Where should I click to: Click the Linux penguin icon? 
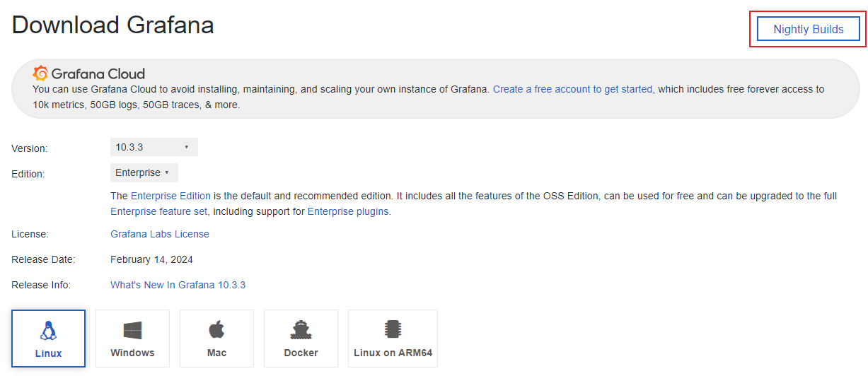point(49,330)
